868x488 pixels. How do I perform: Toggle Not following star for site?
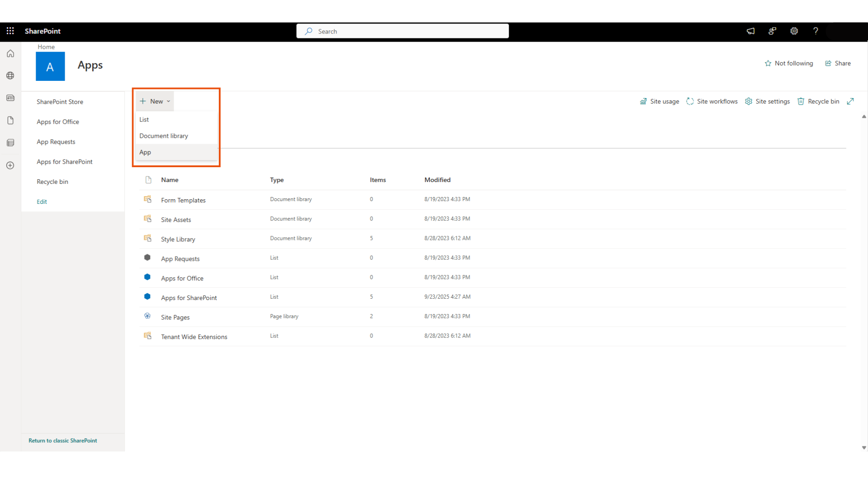pyautogui.click(x=789, y=63)
